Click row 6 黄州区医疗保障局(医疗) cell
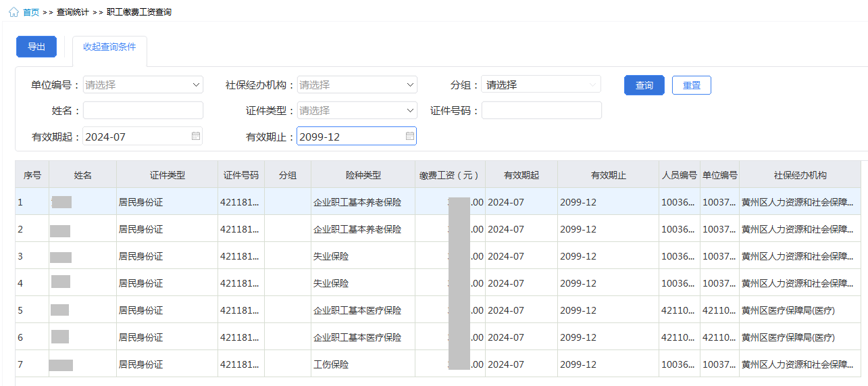The image size is (868, 386). tap(800, 337)
